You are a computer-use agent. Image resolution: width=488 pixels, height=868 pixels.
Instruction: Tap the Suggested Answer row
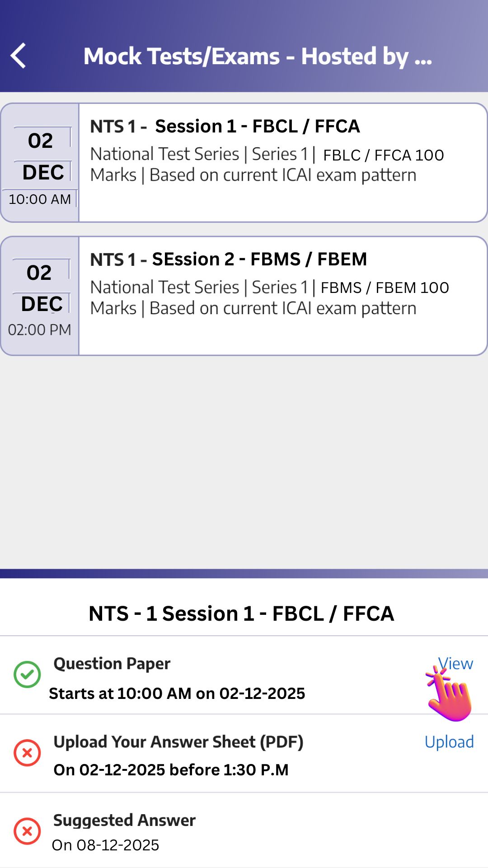[124, 820]
